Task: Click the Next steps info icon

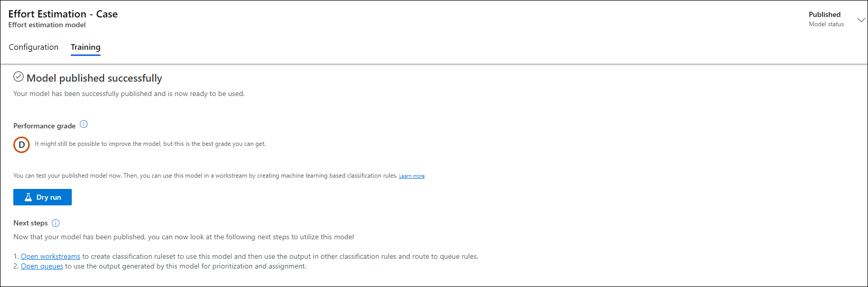Action: pyautogui.click(x=56, y=223)
